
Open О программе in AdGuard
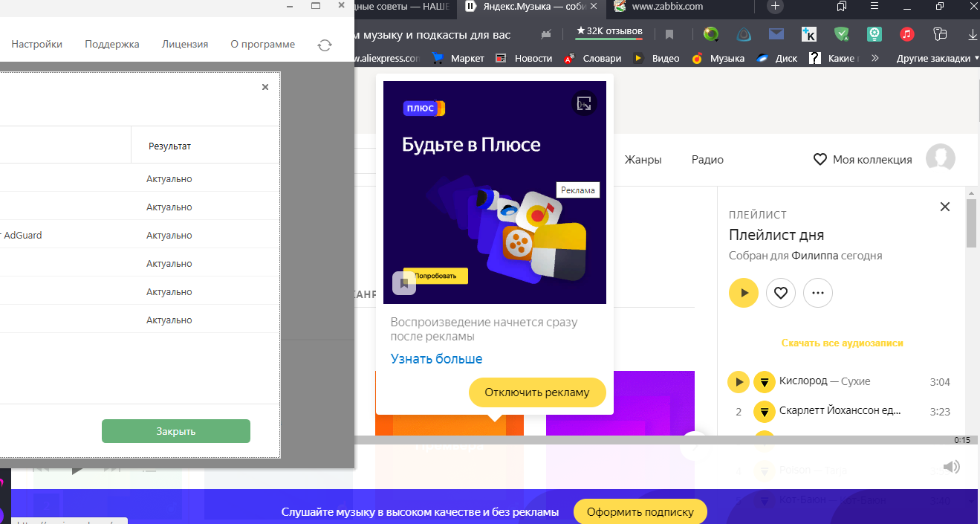(x=263, y=44)
